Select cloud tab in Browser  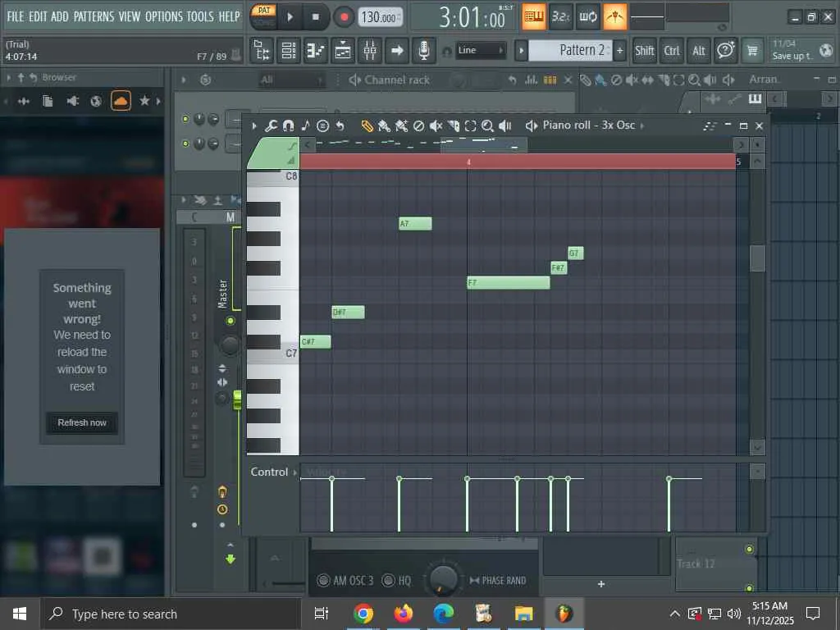(121, 101)
